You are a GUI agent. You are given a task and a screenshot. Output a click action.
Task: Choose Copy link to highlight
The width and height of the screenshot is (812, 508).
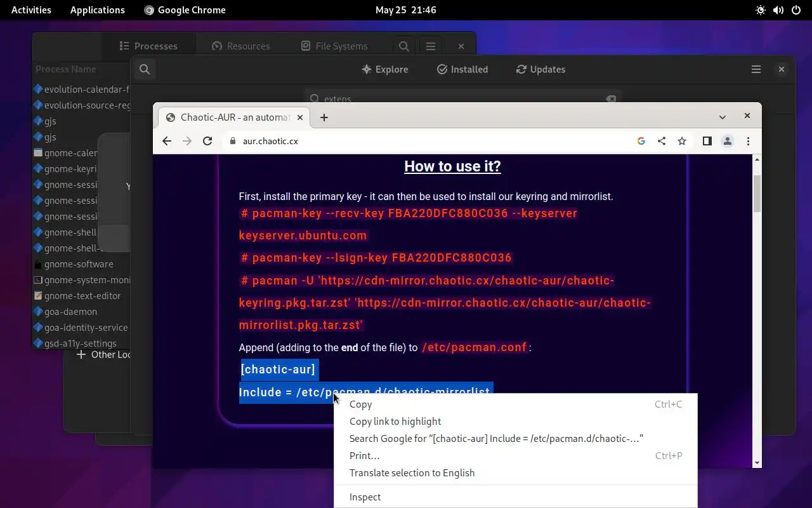click(x=515, y=422)
